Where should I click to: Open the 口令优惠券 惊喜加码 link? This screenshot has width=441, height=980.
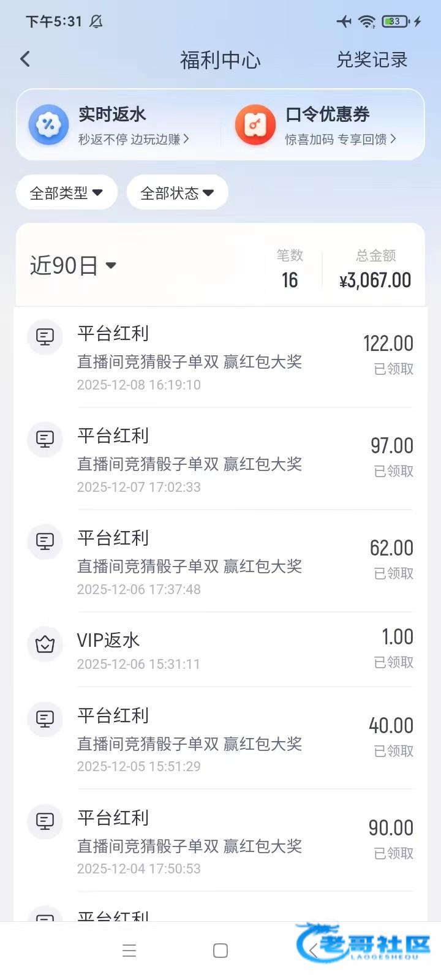(341, 140)
